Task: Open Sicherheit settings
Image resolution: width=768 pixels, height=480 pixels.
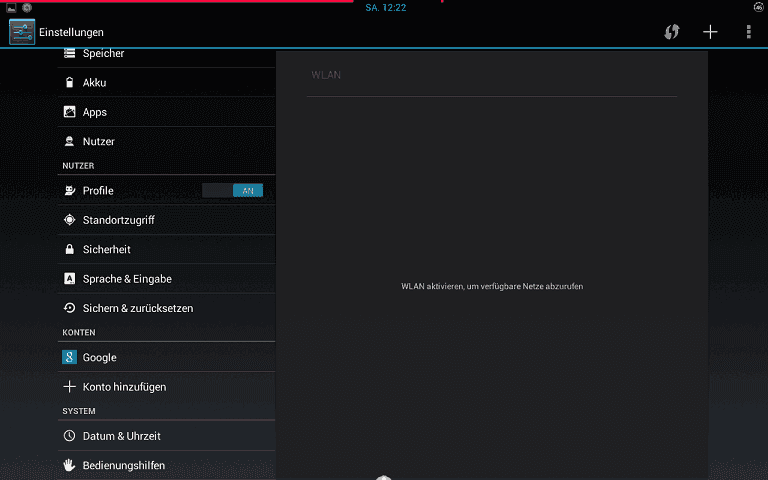Action: click(x=167, y=249)
